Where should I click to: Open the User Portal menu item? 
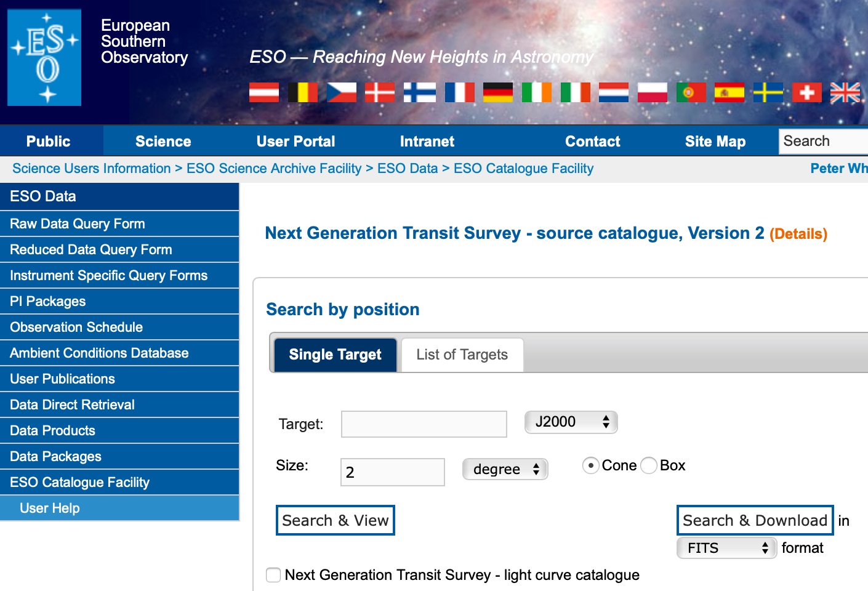click(295, 142)
